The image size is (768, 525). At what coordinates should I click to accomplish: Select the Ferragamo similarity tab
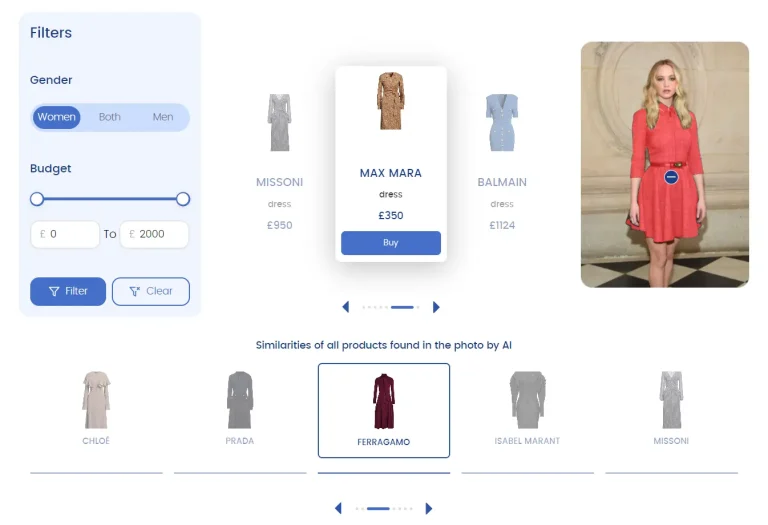click(384, 410)
